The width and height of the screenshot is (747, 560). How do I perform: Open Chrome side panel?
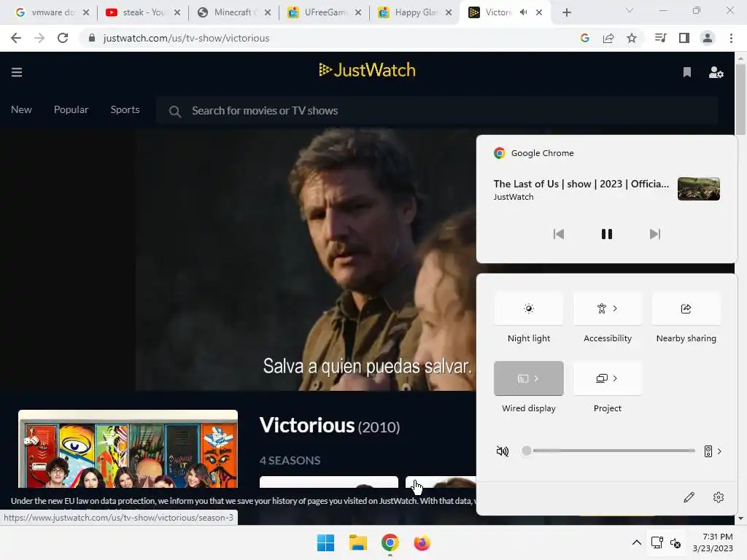point(684,38)
